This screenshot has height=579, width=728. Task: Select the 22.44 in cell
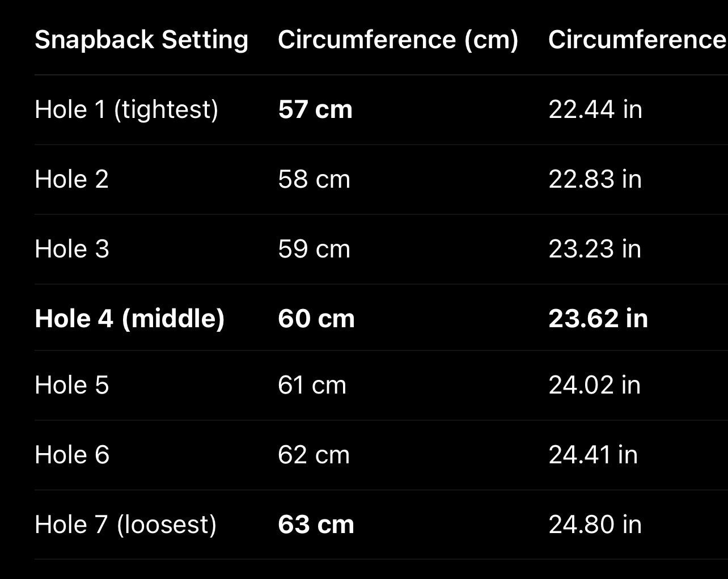point(595,109)
